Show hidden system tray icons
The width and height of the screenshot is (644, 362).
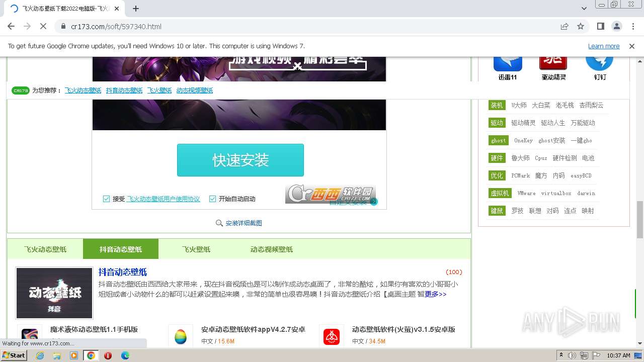tap(561, 355)
